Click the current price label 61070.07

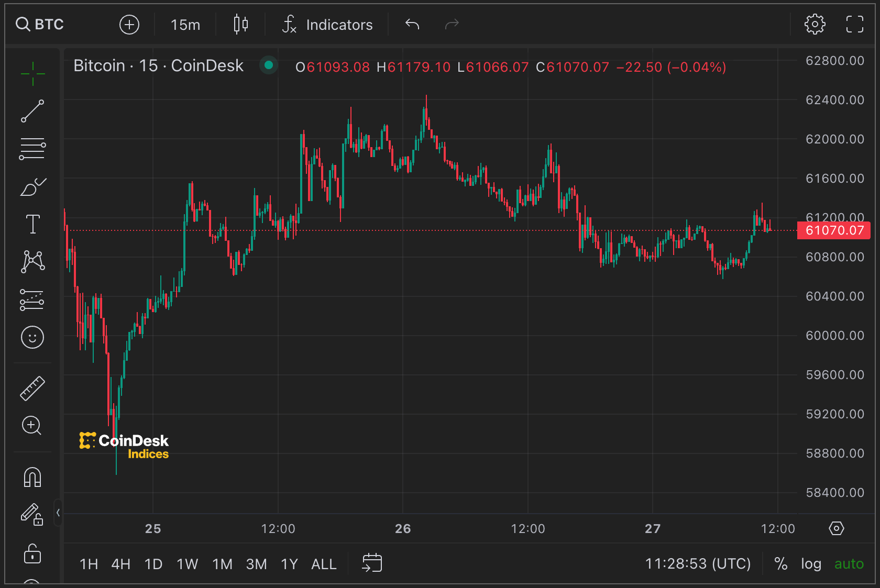pyautogui.click(x=834, y=230)
